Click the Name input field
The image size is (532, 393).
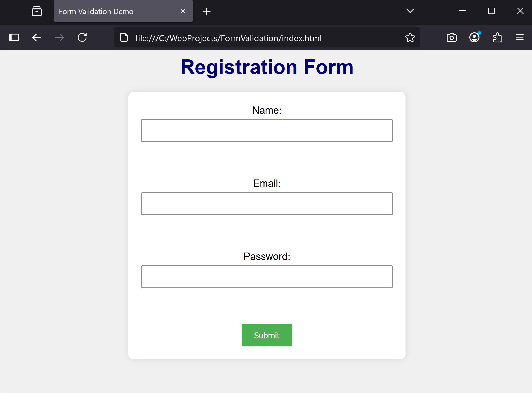(267, 130)
